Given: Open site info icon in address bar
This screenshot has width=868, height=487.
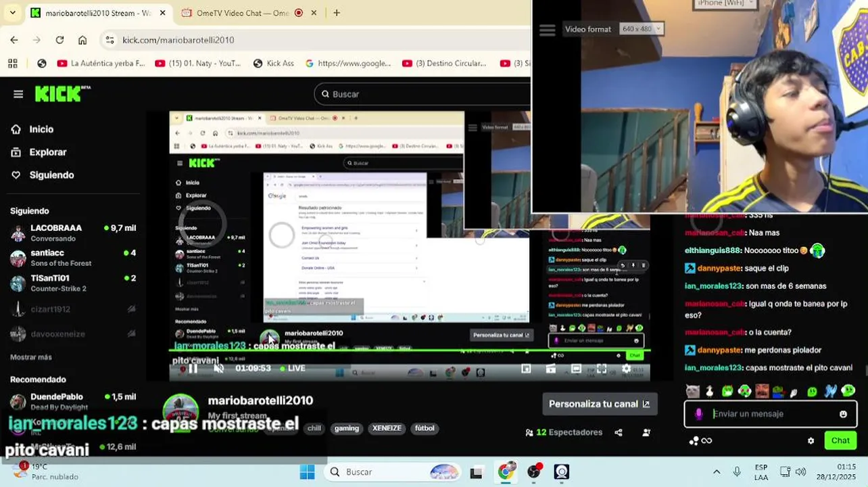Looking at the screenshot, I should pos(110,40).
